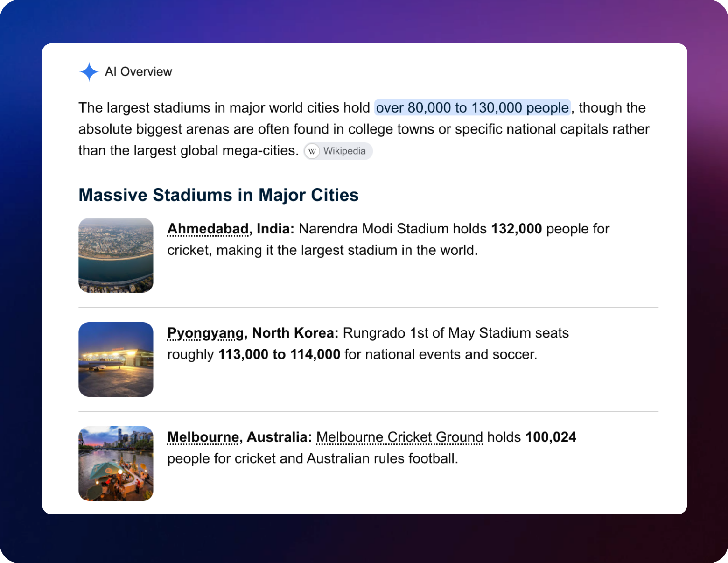
Task: Click the Wikipedia W logo icon
Action: 312,151
